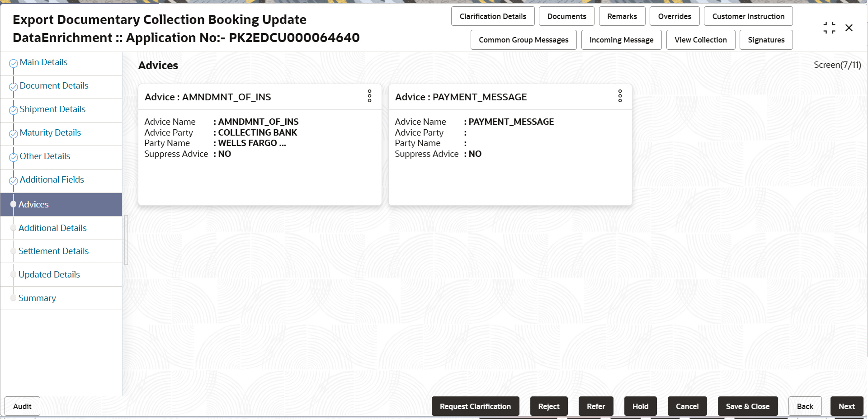Viewport: 868px width, 419px height.
Task: Open the Shipment Details step
Action: tap(52, 109)
